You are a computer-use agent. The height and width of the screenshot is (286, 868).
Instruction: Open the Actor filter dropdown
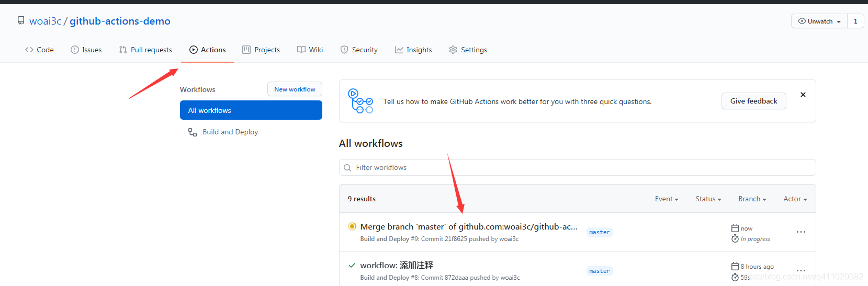(795, 199)
